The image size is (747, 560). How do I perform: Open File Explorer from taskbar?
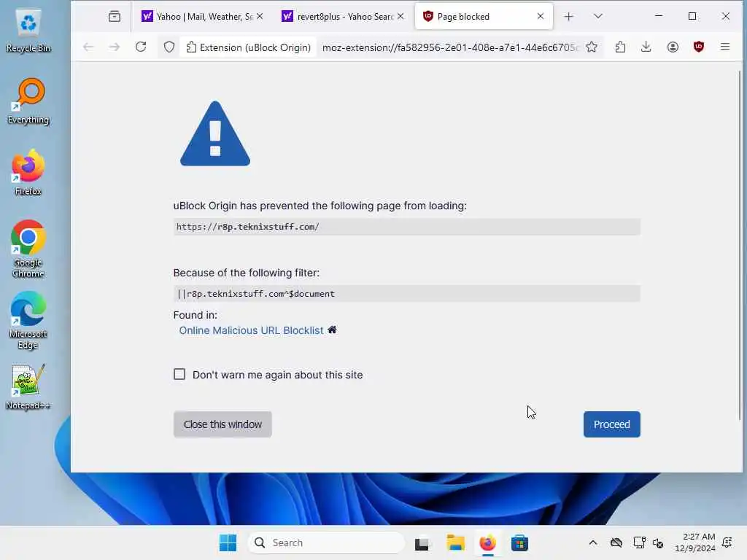tap(455, 542)
